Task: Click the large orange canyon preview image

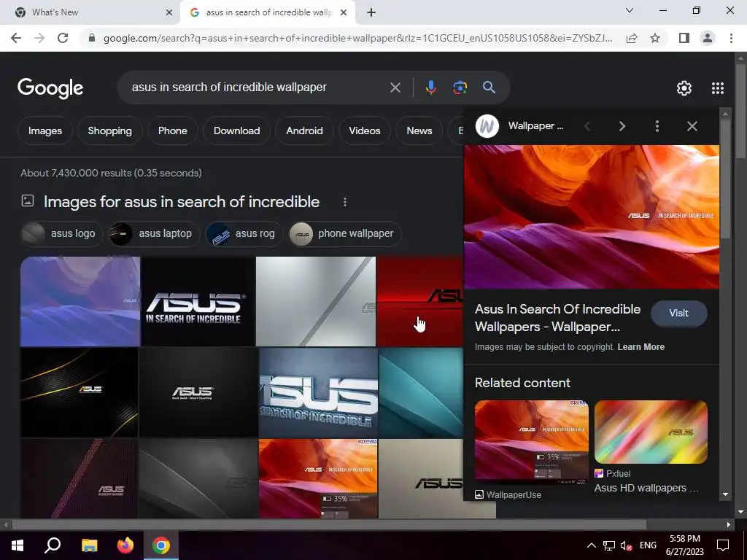Action: click(x=591, y=217)
